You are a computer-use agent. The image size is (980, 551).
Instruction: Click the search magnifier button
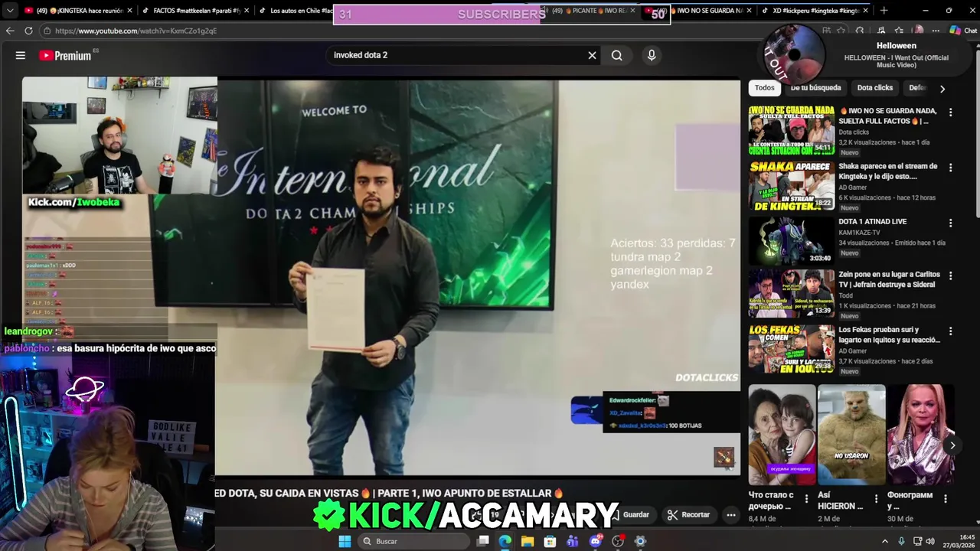pos(616,55)
